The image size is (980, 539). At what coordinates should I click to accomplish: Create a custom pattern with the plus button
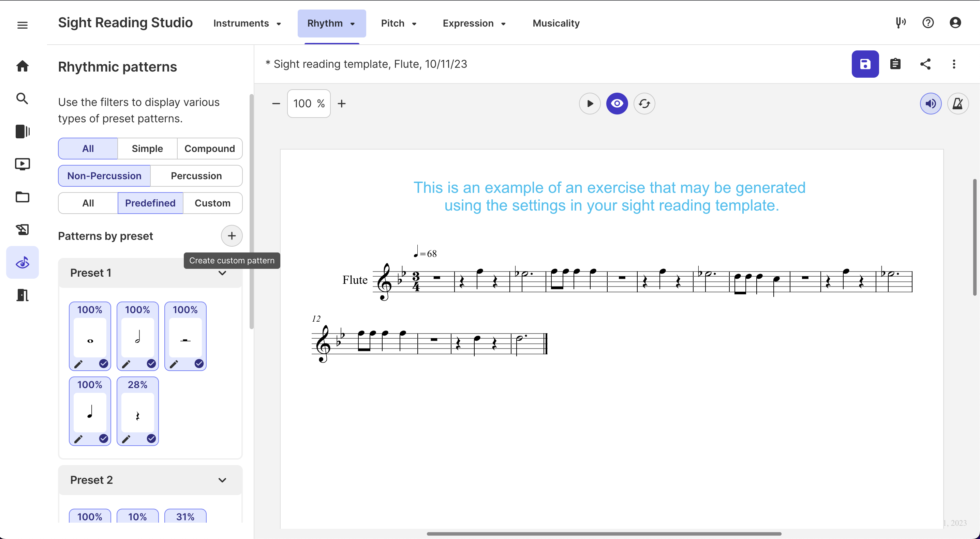(x=231, y=236)
